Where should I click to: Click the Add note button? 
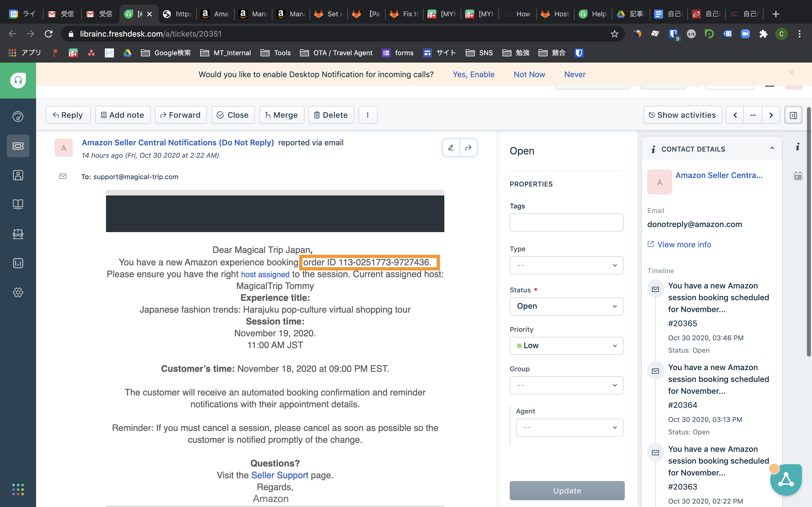pos(123,115)
